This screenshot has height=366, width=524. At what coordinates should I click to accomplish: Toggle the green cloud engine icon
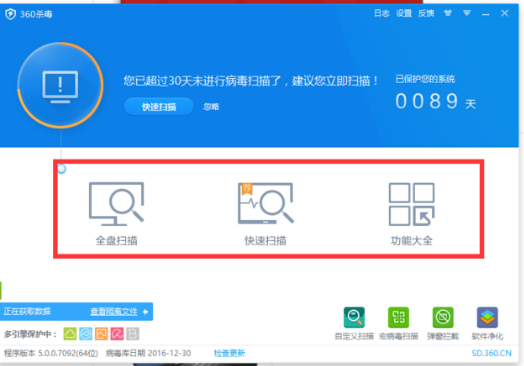point(70,334)
